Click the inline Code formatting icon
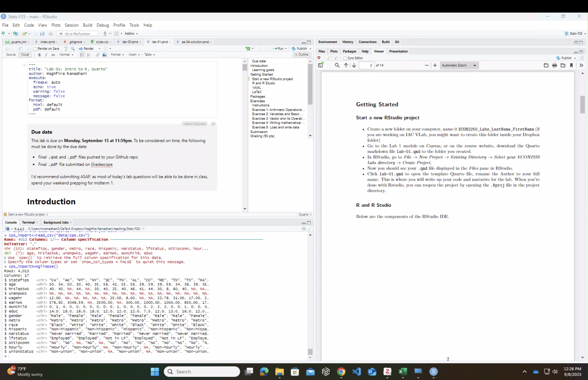Screen dimensions: 588x380 pos(53,55)
